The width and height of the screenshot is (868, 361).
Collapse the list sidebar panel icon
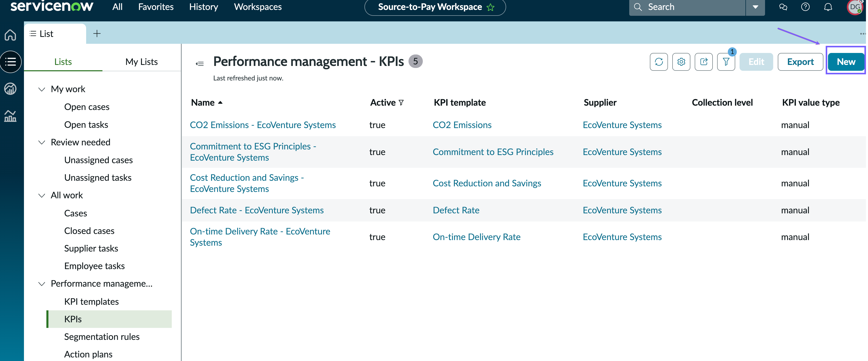(200, 64)
